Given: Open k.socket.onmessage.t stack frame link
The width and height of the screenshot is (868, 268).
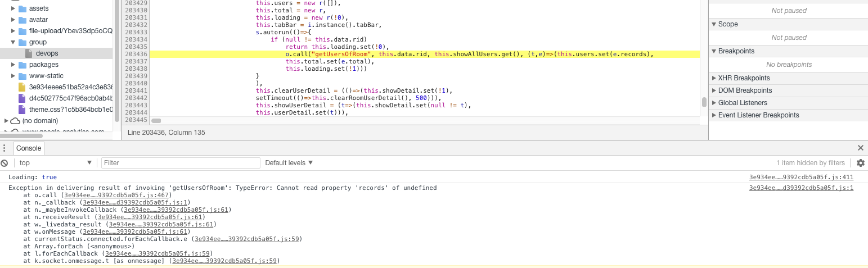Looking at the screenshot, I should click(224, 261).
